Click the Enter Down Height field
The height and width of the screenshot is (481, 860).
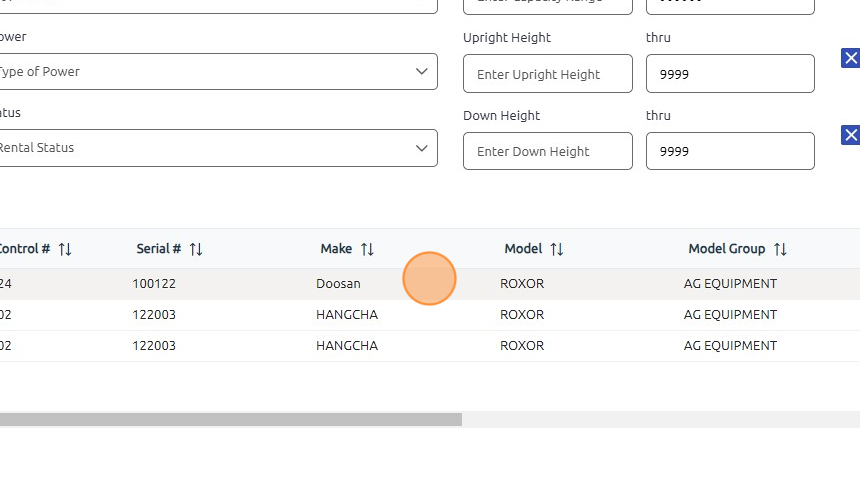pos(547,151)
